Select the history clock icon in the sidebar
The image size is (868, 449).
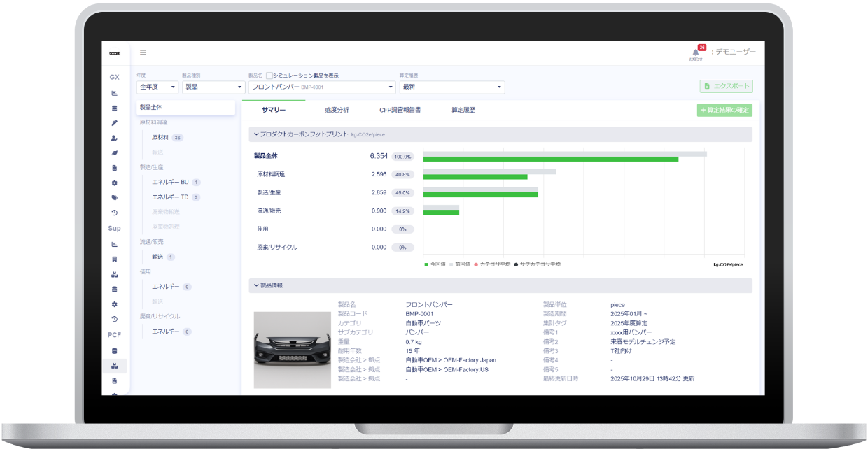[x=114, y=212]
